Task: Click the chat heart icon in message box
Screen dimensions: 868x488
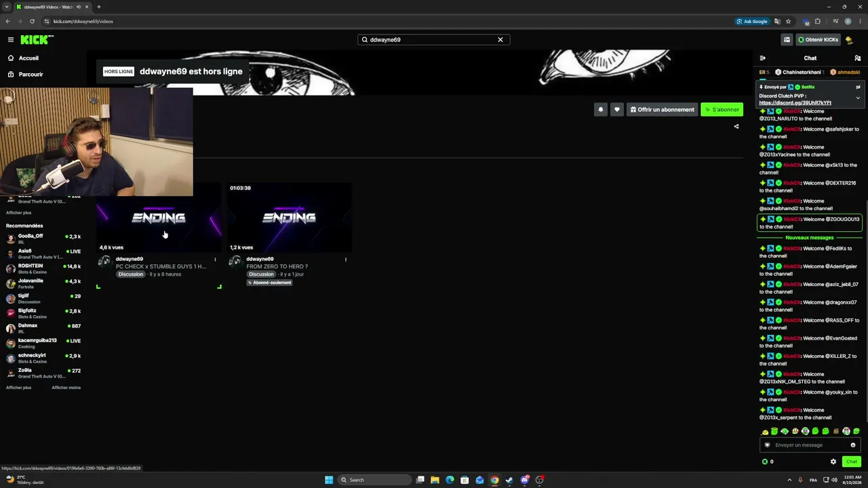Action: pos(768,445)
